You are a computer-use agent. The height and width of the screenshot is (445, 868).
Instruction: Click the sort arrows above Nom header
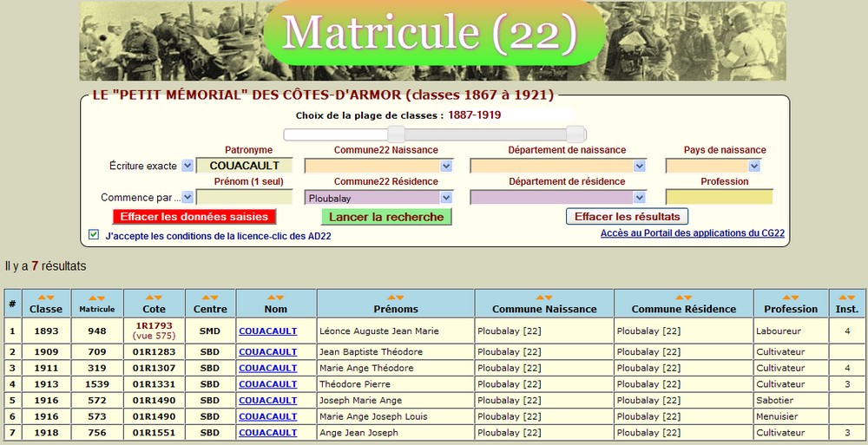click(275, 298)
